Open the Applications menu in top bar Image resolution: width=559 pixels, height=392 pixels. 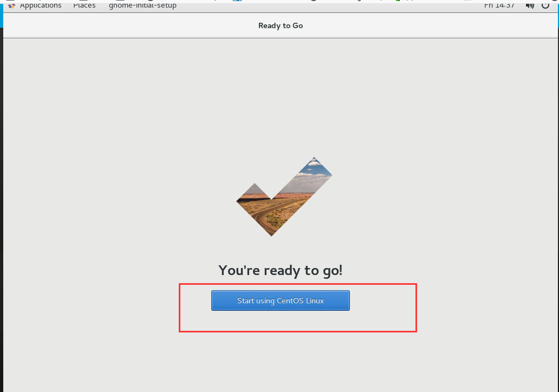40,5
